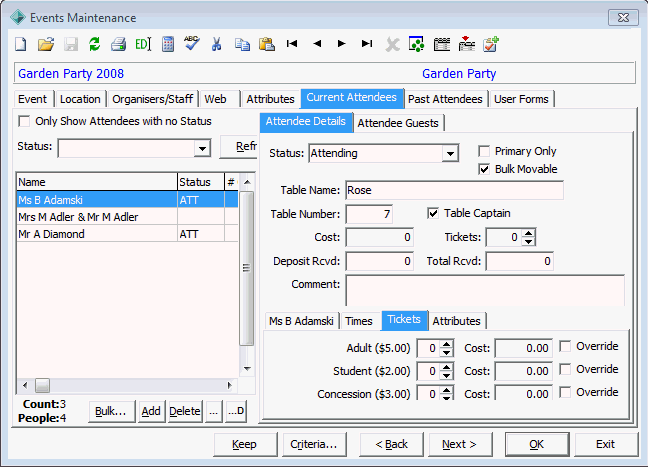This screenshot has height=467, width=648.
Task: Enable Only Show Attendees with no Status
Action: (x=24, y=122)
